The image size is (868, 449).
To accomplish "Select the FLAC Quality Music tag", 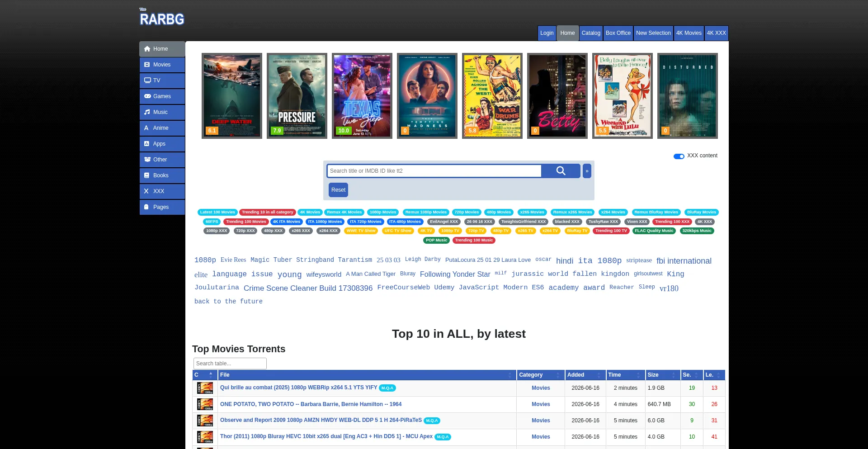I will click(654, 231).
